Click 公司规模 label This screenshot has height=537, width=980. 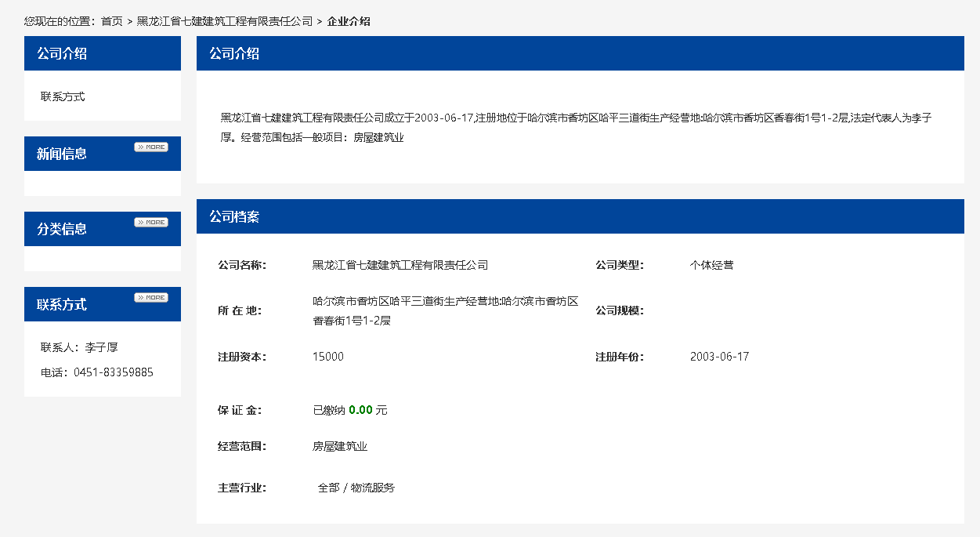click(x=620, y=310)
